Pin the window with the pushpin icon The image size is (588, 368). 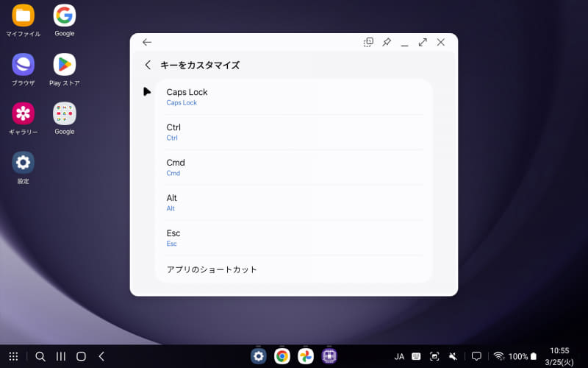(387, 43)
